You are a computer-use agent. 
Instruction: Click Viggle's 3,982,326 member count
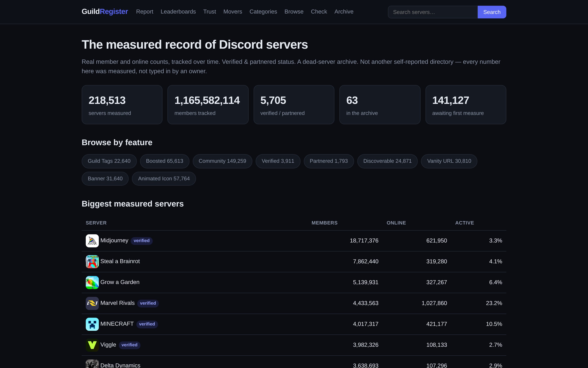coord(366,345)
